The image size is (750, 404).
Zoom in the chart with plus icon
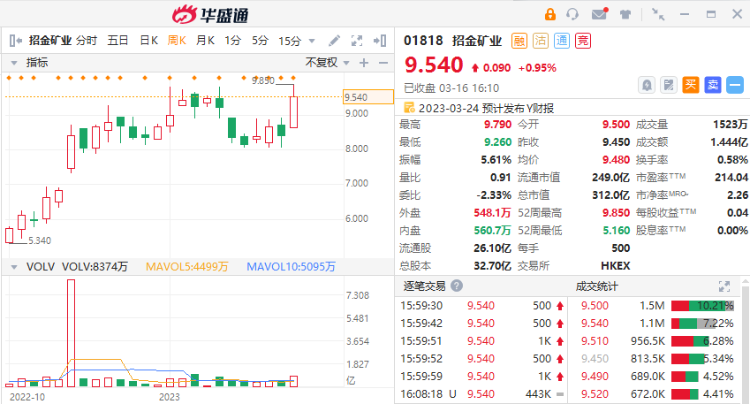point(364,63)
